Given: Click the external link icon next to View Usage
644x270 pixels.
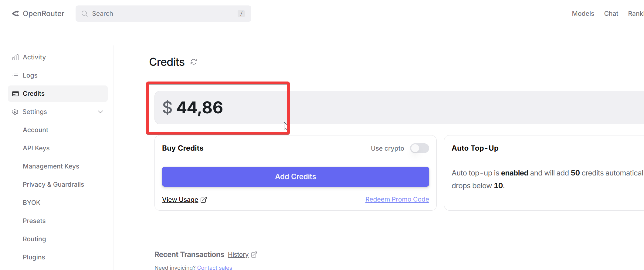Looking at the screenshot, I should (x=204, y=200).
